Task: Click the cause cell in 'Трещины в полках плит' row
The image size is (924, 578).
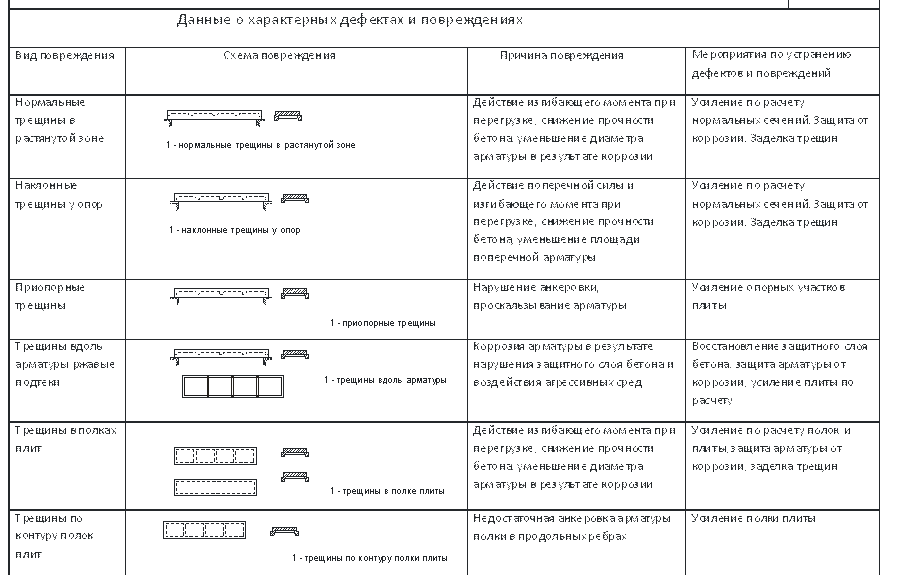Action: tap(576, 465)
